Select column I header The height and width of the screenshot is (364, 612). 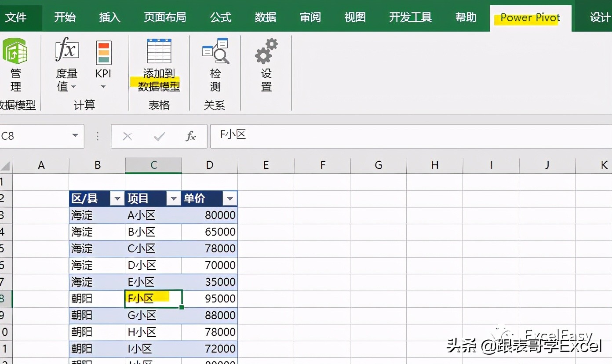click(491, 165)
